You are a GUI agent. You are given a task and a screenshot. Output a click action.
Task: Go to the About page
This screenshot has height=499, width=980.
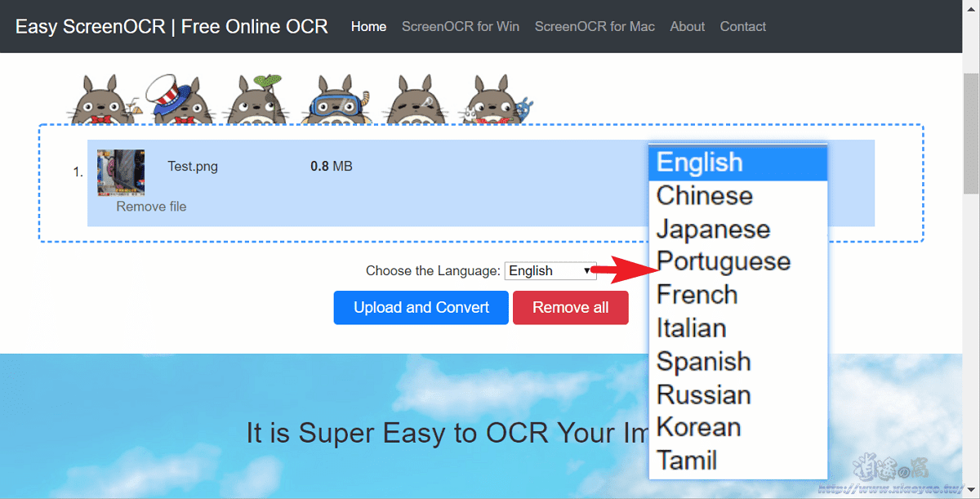click(x=687, y=26)
